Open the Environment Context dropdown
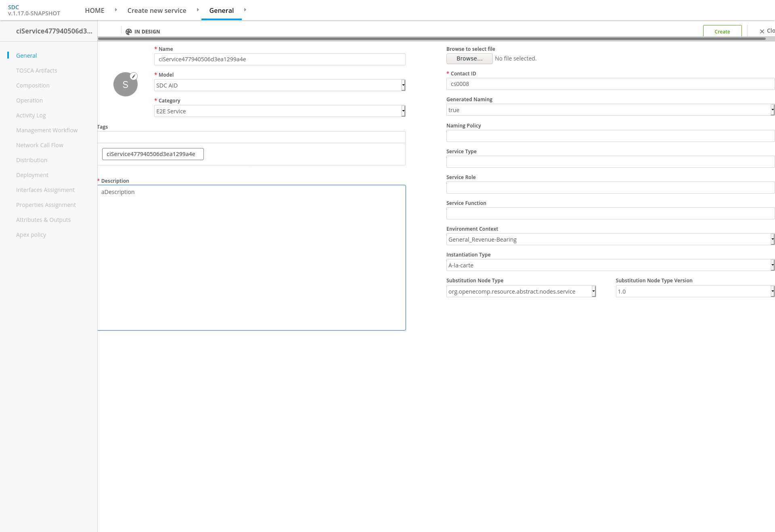 click(x=610, y=239)
